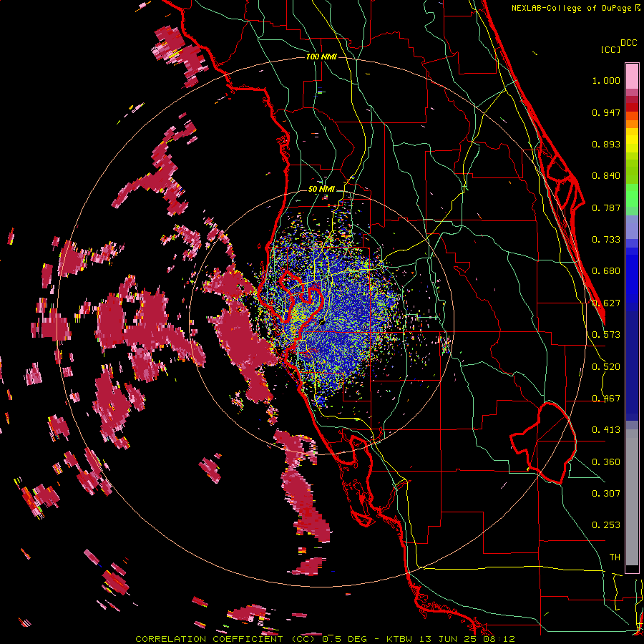Select the 0.680 scale value
644x644 pixels.
tap(606, 271)
